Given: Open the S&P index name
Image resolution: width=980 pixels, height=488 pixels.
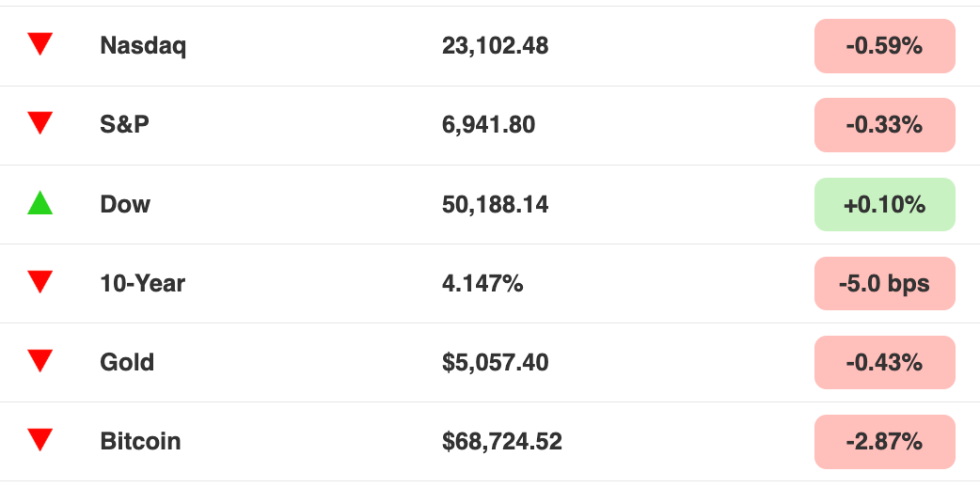Looking at the screenshot, I should click(125, 124).
